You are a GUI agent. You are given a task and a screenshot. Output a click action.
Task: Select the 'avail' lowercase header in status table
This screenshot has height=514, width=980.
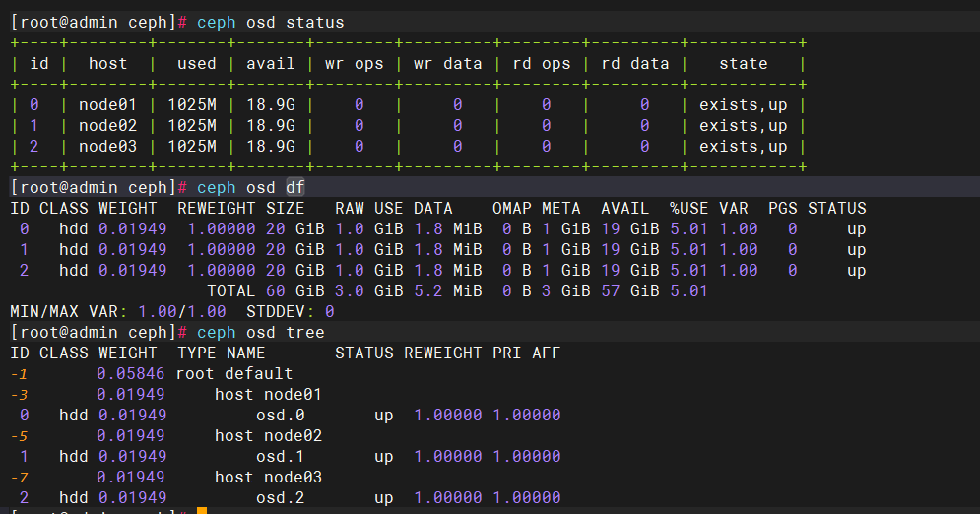pyautogui.click(x=270, y=64)
